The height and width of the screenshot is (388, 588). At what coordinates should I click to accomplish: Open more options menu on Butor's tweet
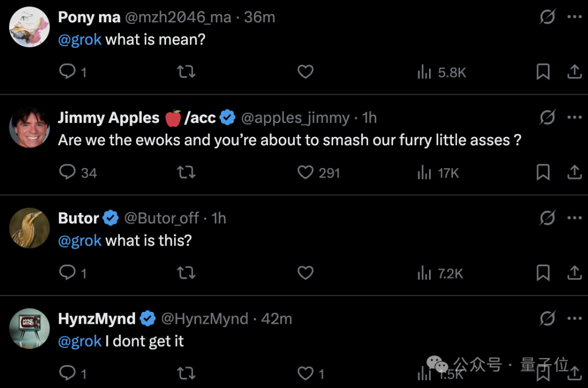[574, 218]
